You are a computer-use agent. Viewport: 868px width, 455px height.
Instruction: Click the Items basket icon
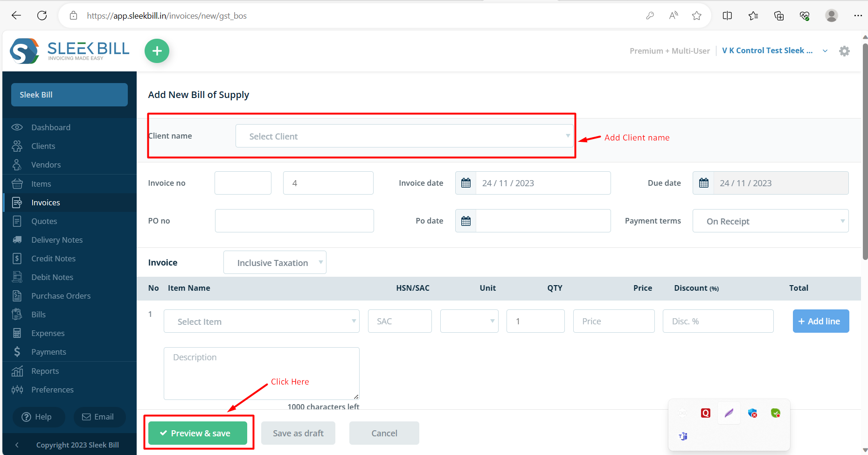click(17, 184)
